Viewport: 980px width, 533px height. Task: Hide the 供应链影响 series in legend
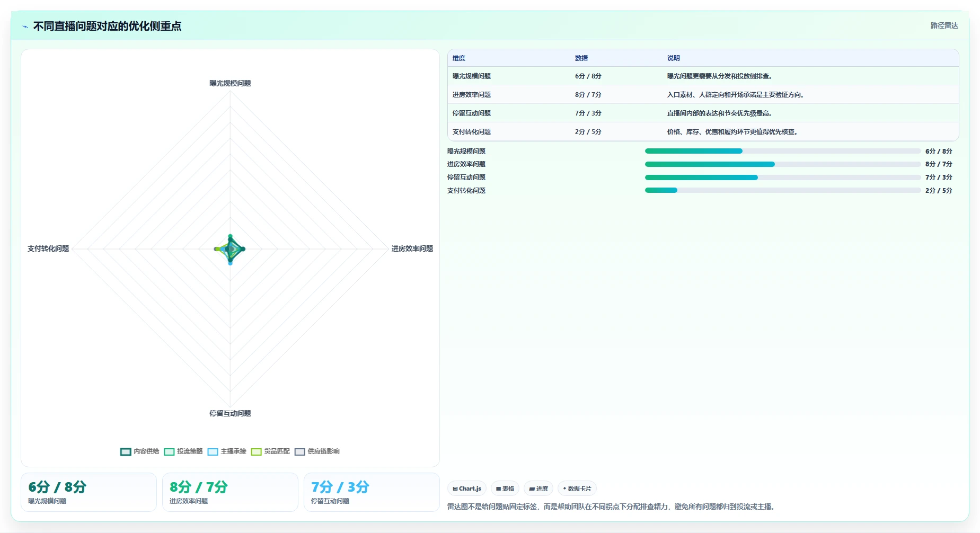[x=317, y=451]
